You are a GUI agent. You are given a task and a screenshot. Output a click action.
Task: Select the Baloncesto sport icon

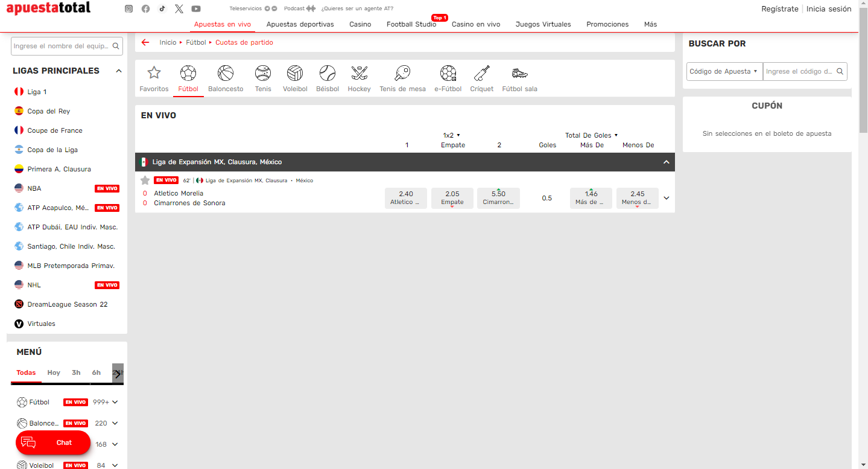tap(226, 73)
